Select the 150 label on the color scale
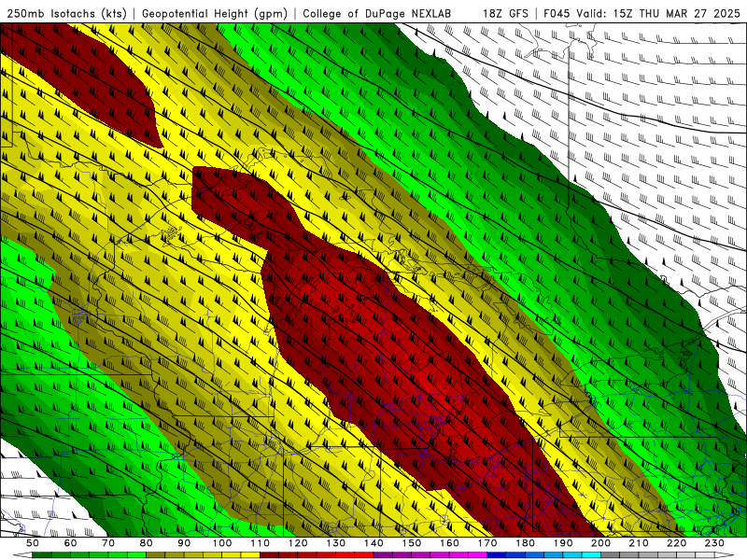 pyautogui.click(x=411, y=543)
